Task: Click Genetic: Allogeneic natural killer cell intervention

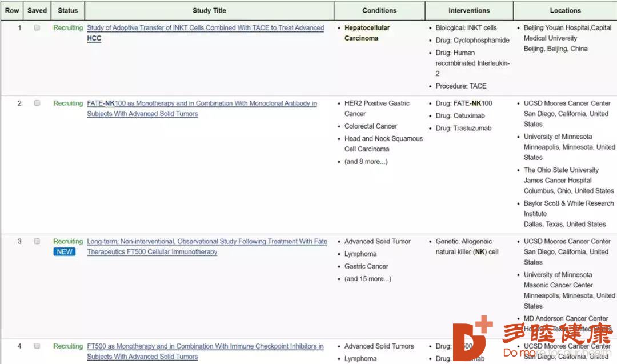Action: tap(467, 246)
